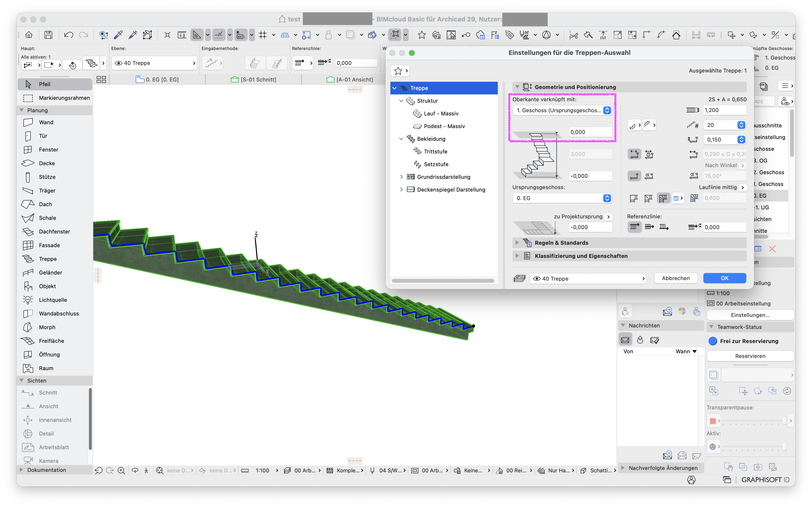Select the Morph tool
Viewport: 812px width, 507px height.
(x=55, y=327)
